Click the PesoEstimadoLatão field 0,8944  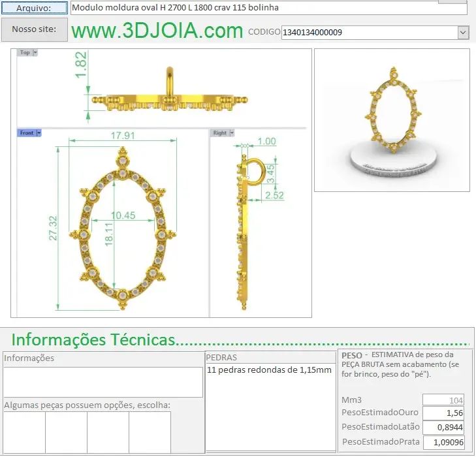pos(443,427)
